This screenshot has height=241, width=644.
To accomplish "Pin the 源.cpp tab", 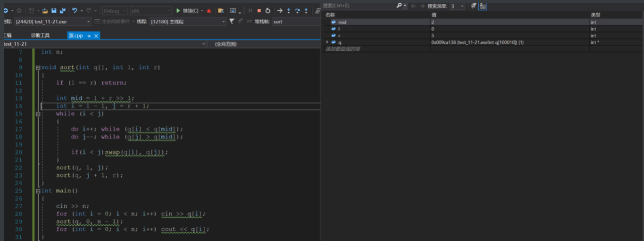I will (89, 36).
